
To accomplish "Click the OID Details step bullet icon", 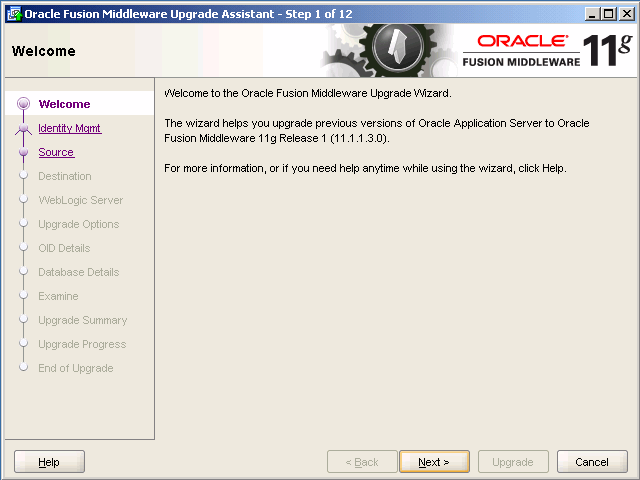I will click(23, 247).
